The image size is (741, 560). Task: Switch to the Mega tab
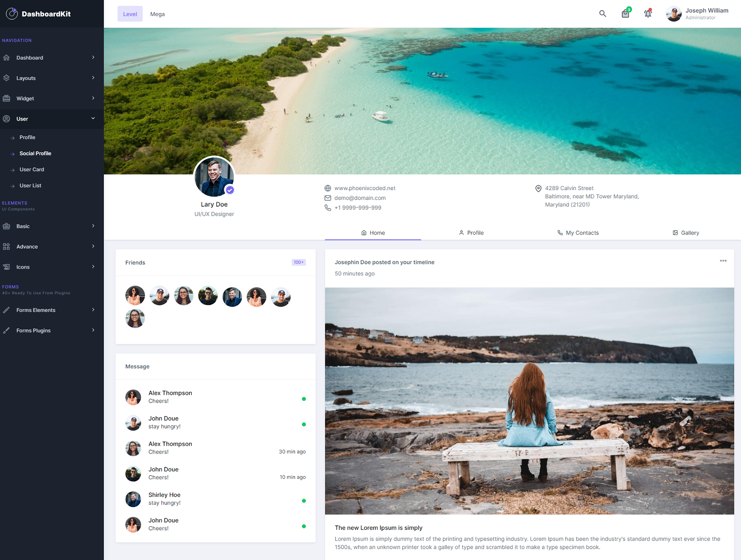coord(157,14)
